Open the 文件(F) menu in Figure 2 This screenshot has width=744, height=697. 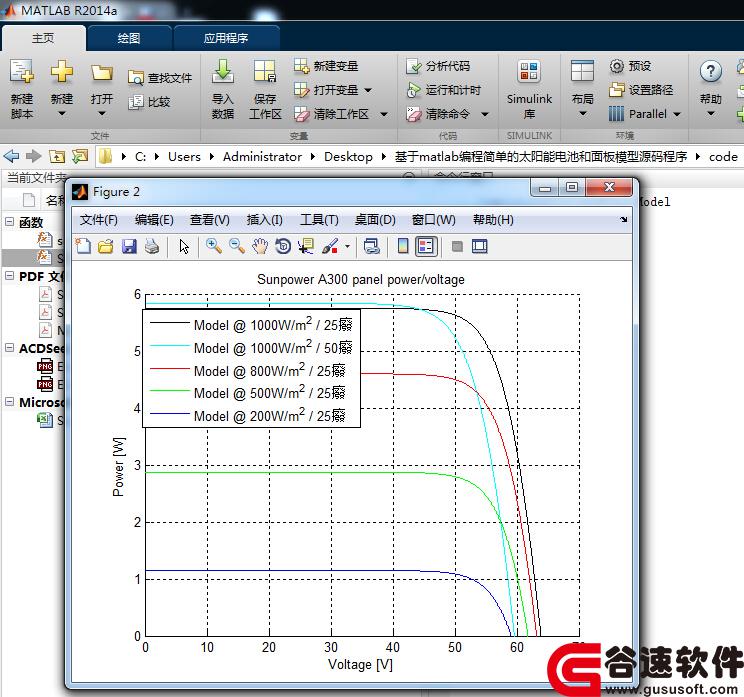click(x=99, y=220)
